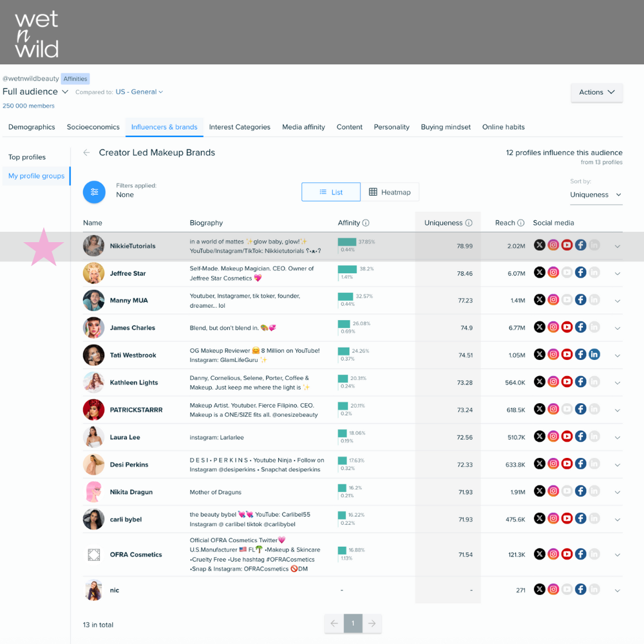This screenshot has height=644, width=644.
Task: Expand the Manny MUA row
Action: click(618, 301)
